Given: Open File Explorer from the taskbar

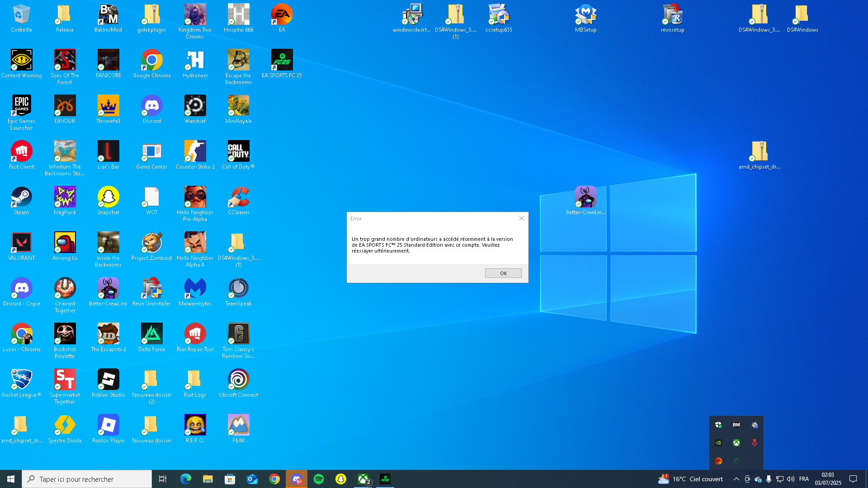Looking at the screenshot, I should point(208,479).
